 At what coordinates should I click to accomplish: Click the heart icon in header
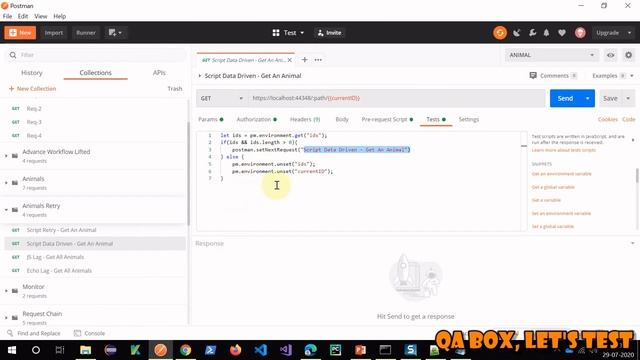[562, 33]
